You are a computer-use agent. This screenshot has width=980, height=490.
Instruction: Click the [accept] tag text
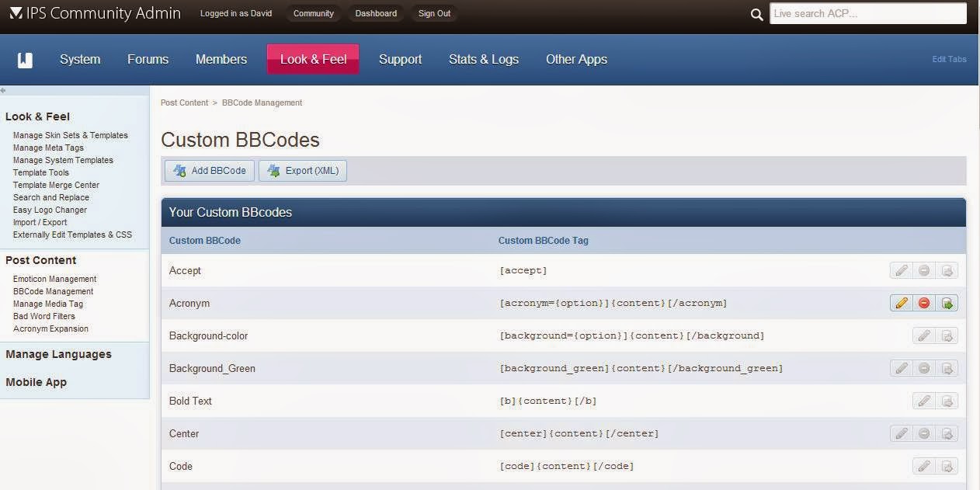(523, 270)
